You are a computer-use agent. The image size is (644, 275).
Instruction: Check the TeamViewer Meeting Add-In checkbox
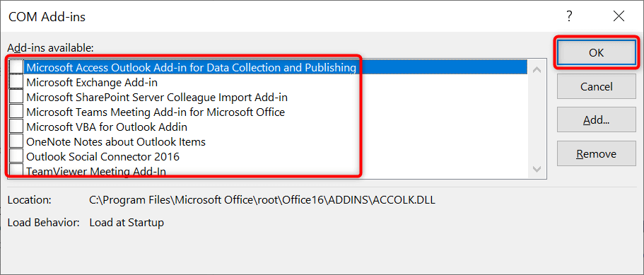click(x=16, y=170)
